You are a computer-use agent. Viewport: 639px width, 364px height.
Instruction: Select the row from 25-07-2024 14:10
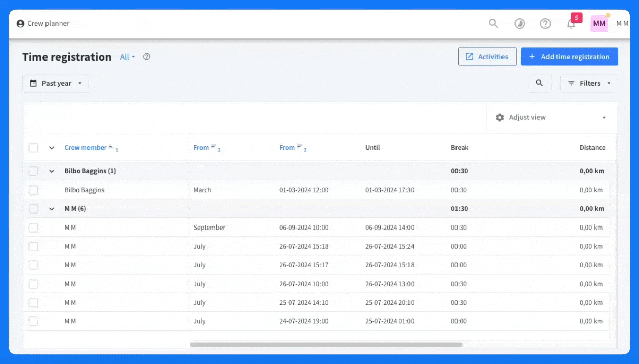coord(33,302)
